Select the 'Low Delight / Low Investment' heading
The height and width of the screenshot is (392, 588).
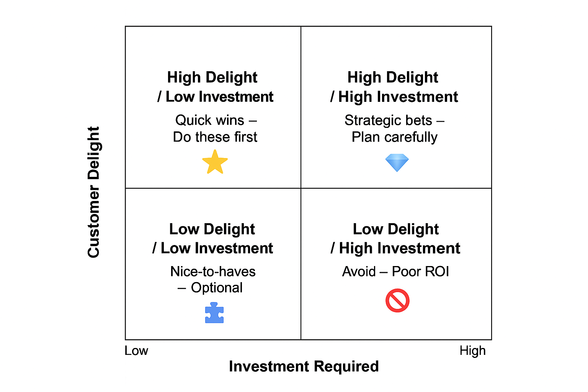[212, 238]
